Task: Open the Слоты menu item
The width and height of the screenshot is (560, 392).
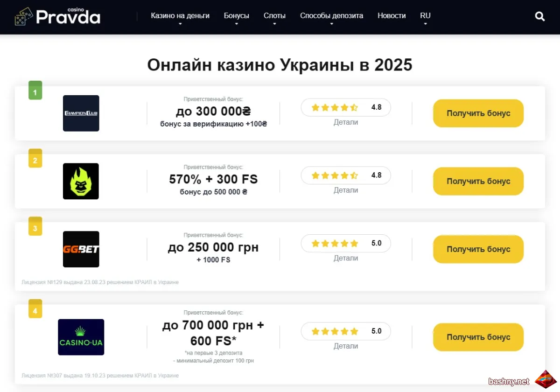Action: tap(274, 16)
